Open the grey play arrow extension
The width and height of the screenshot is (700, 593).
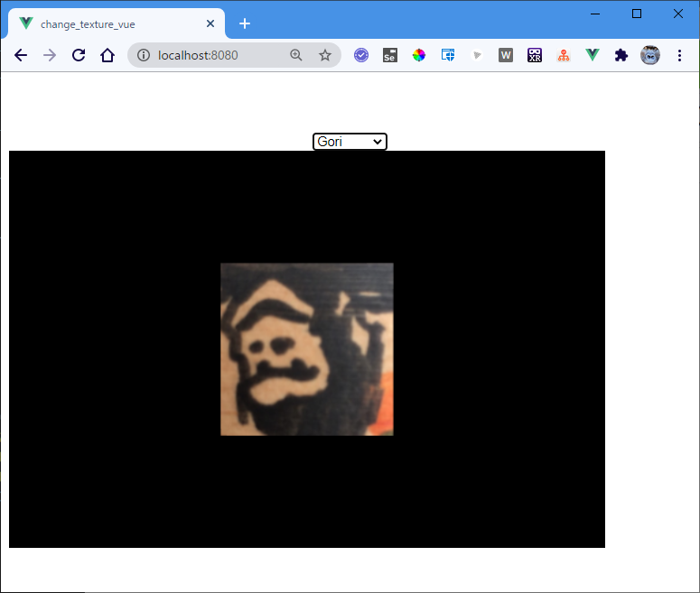(x=477, y=55)
